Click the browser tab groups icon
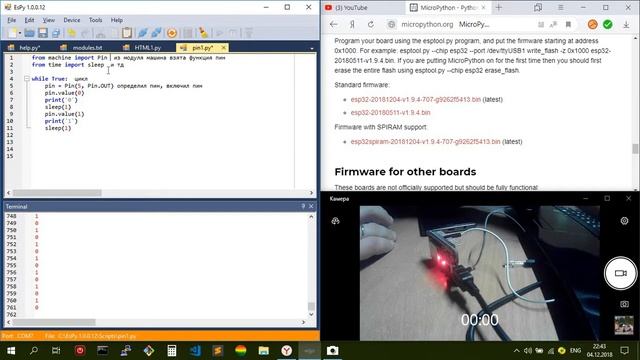640x360 pixels. click(x=538, y=8)
